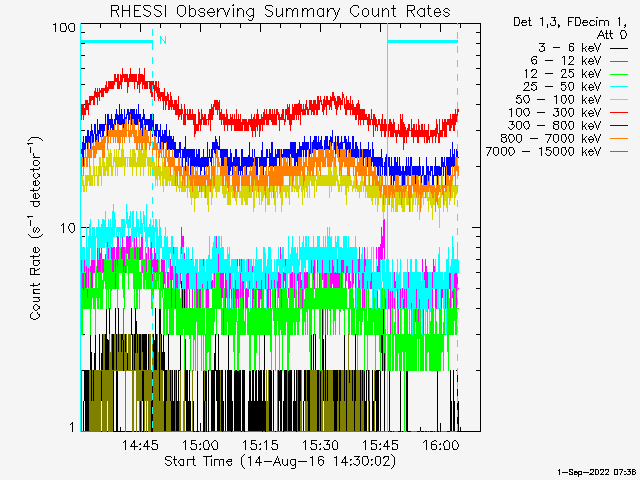
Task: Click the olive line swatch for 7000 - 15000 keV
Action: click(x=619, y=152)
